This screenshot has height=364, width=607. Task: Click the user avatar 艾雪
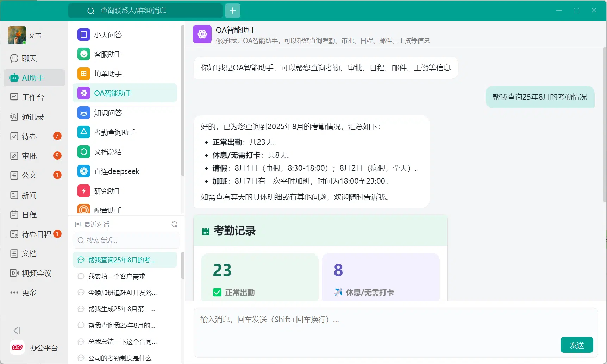pos(17,35)
